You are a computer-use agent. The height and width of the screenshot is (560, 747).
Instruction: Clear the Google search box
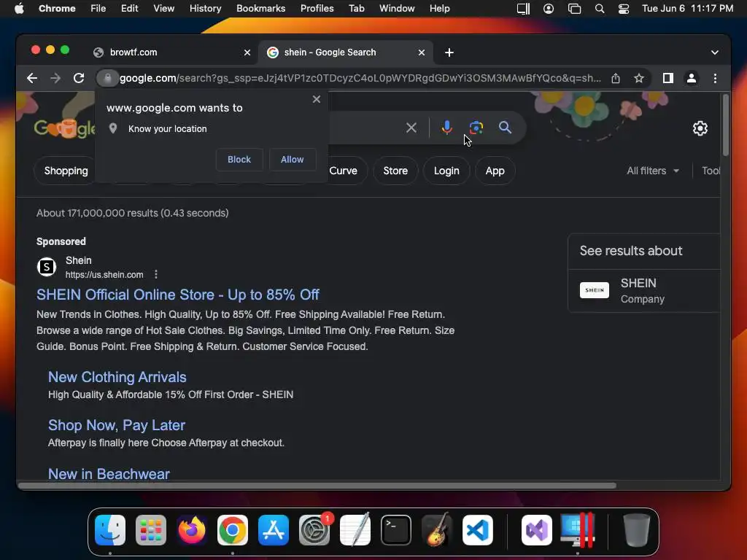click(x=411, y=128)
